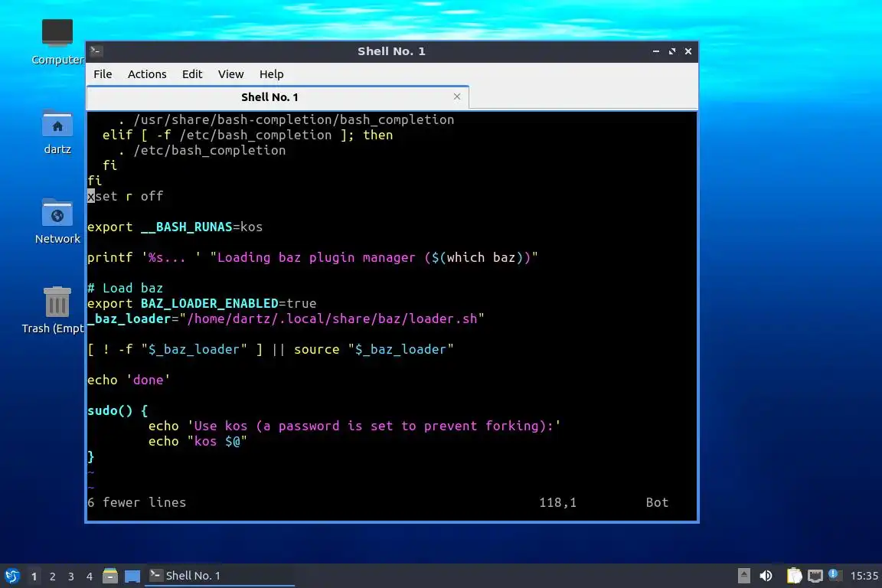Switch to virtual desktop 3
This screenshot has width=882, height=588.
pos(71,577)
